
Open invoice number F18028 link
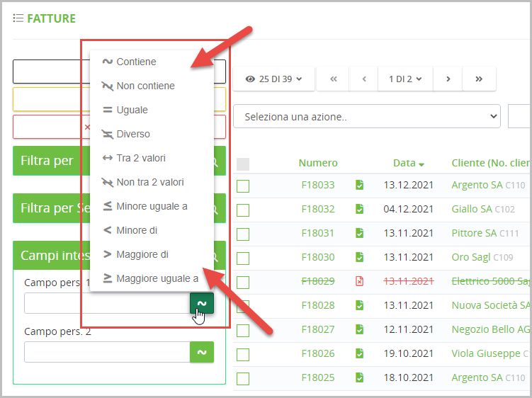coord(317,305)
